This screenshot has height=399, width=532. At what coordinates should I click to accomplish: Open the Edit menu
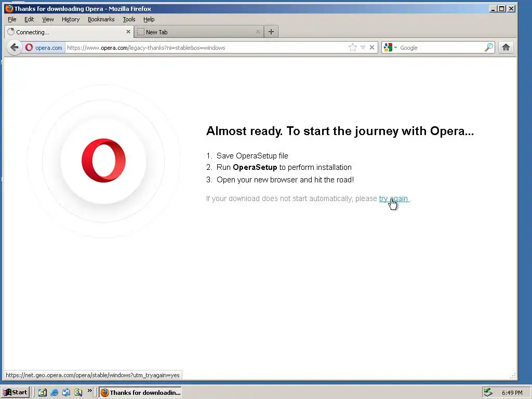29,19
